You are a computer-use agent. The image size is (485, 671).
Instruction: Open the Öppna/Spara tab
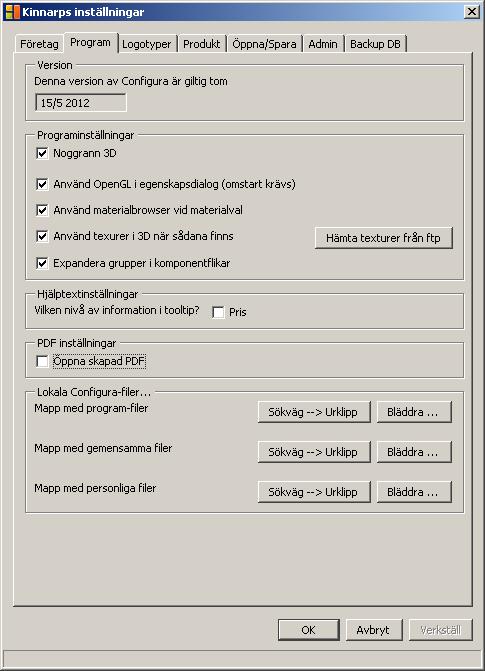tap(264, 44)
